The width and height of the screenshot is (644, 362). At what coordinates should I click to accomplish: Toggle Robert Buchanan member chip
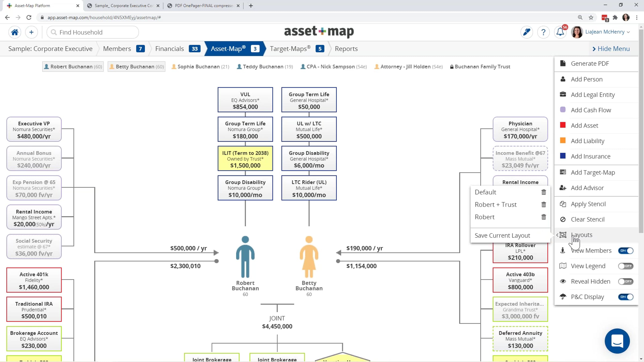73,67
